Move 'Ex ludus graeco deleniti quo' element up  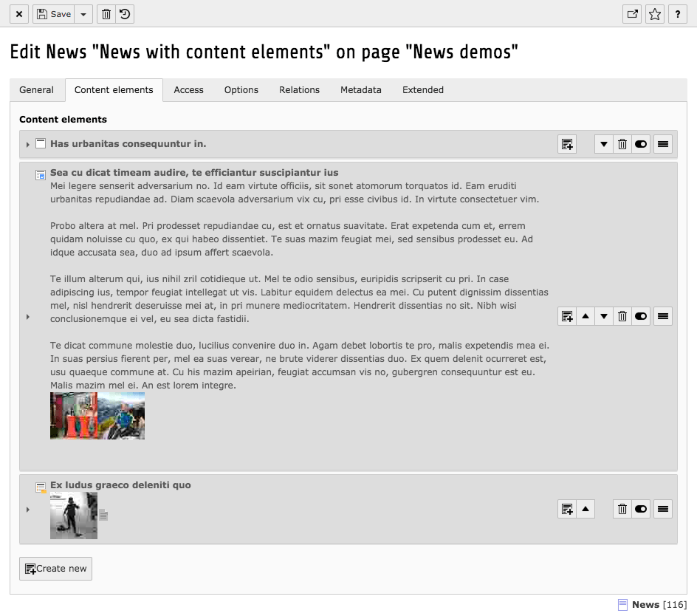click(586, 509)
